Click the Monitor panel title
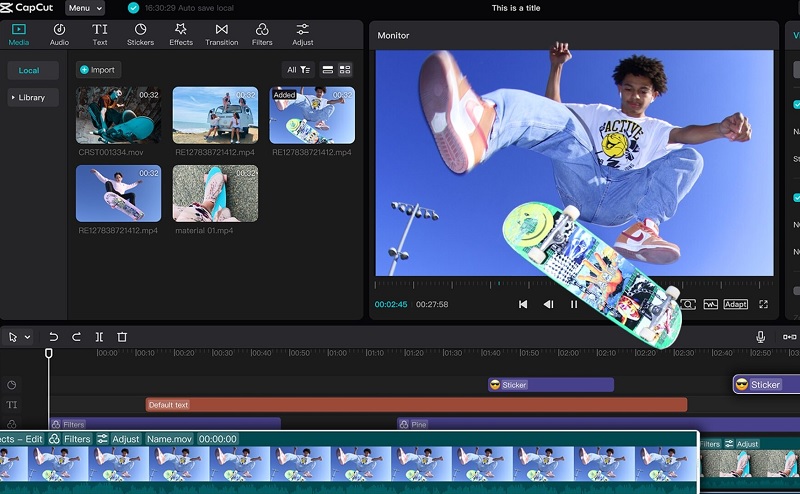Screen dimensions: 800x494 393,35
